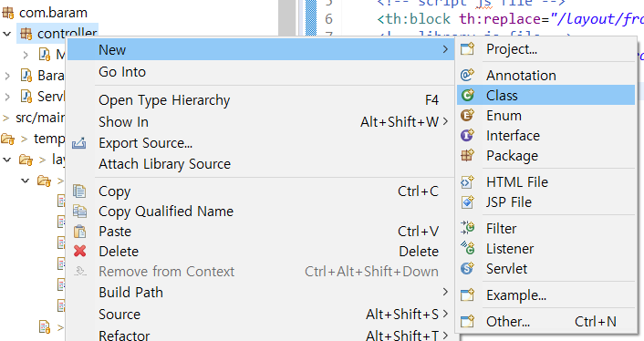The width and height of the screenshot is (644, 341).
Task: Click the Paste clipboard icon
Action: (79, 232)
